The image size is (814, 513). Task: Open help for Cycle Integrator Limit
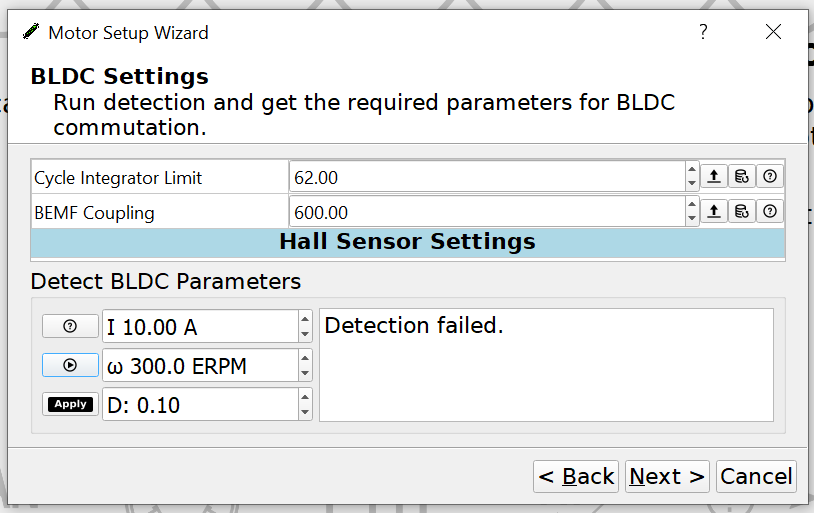click(x=770, y=177)
